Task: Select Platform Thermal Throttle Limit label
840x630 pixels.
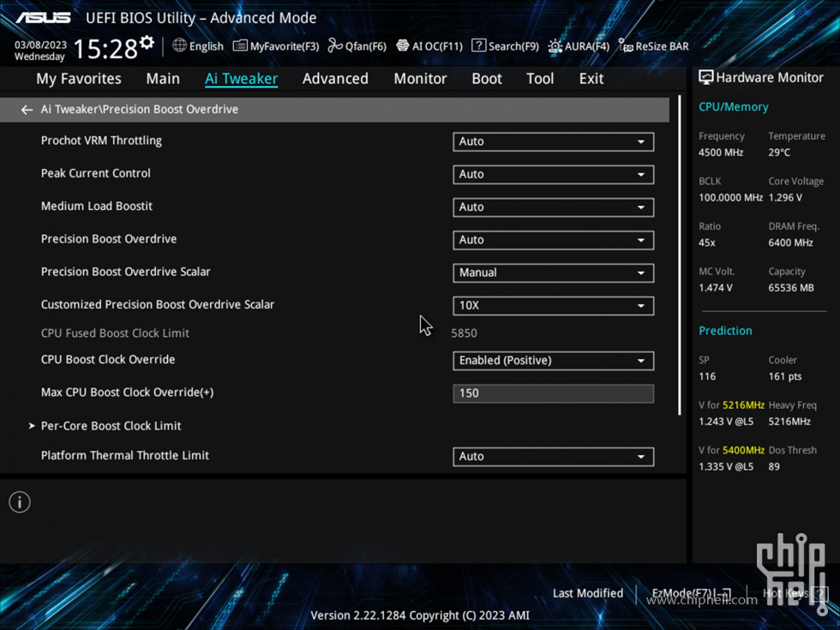Action: [x=125, y=455]
